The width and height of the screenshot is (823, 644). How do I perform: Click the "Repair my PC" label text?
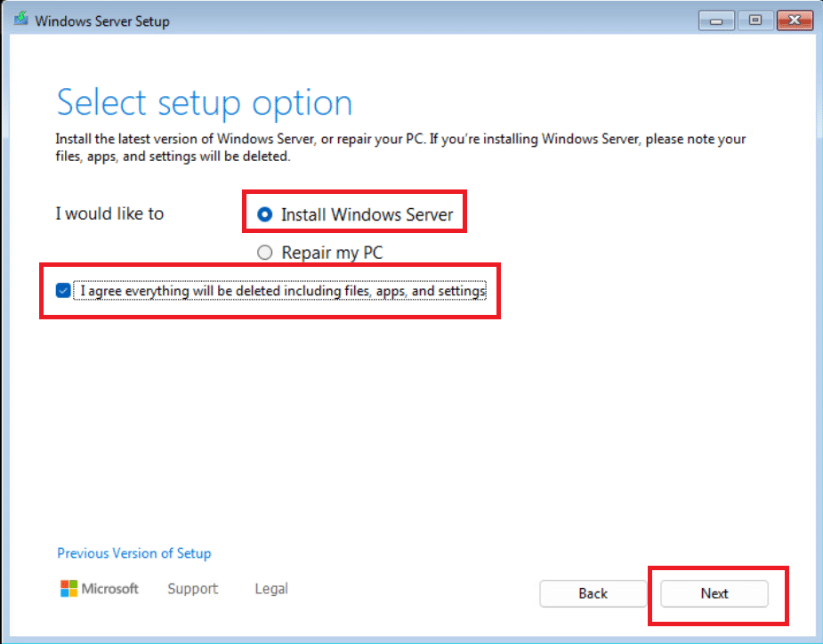tap(332, 254)
